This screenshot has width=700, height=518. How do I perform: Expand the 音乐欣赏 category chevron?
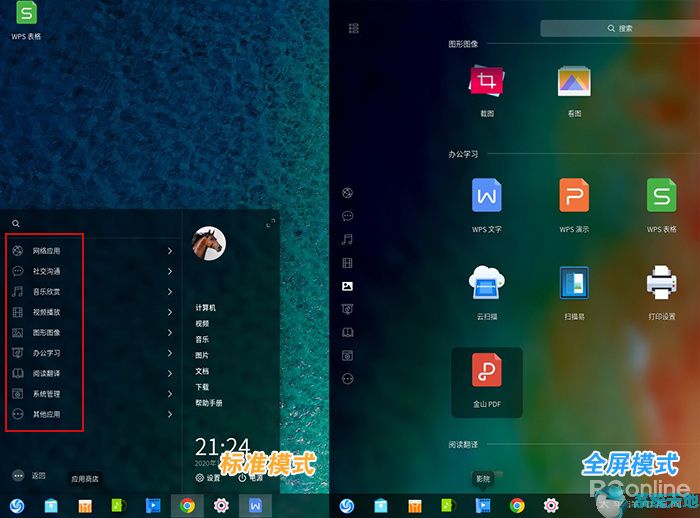coord(170,292)
